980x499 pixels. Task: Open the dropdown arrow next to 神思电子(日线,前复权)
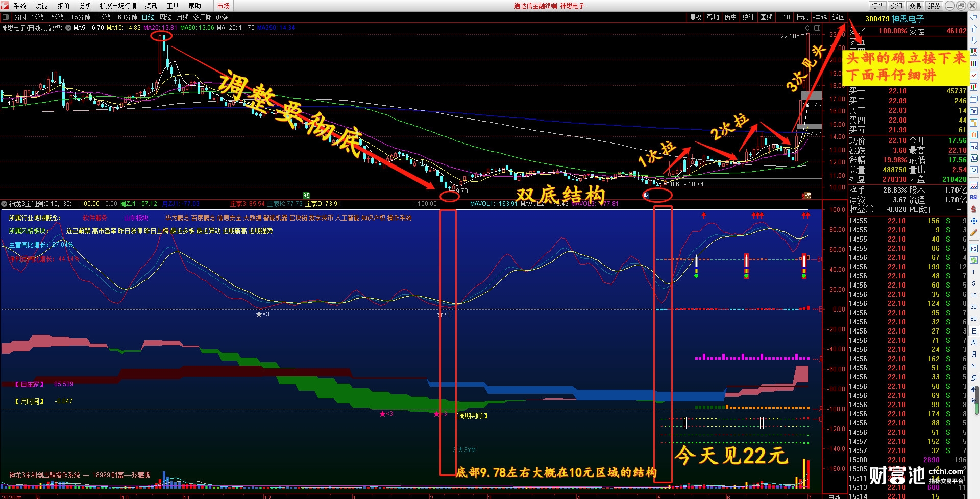coord(68,28)
